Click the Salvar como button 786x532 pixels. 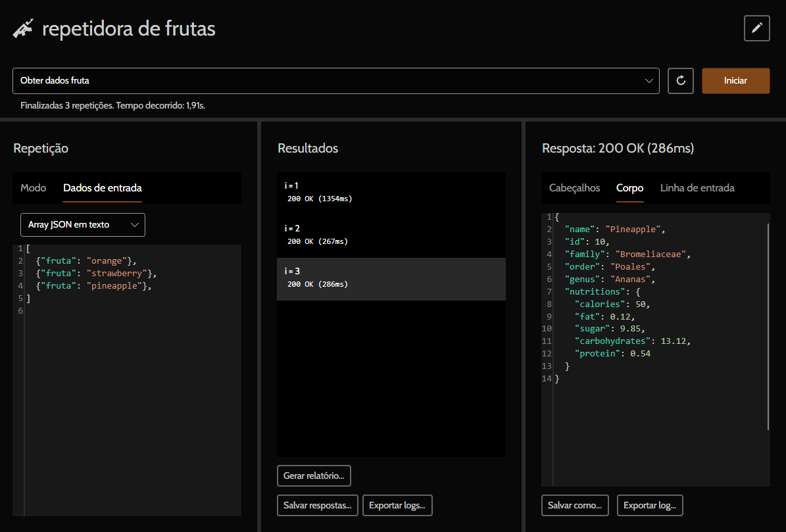(575, 506)
